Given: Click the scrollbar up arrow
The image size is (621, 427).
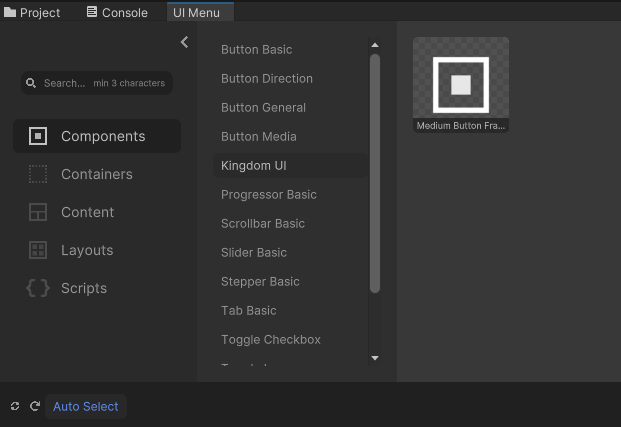Looking at the screenshot, I should (375, 45).
